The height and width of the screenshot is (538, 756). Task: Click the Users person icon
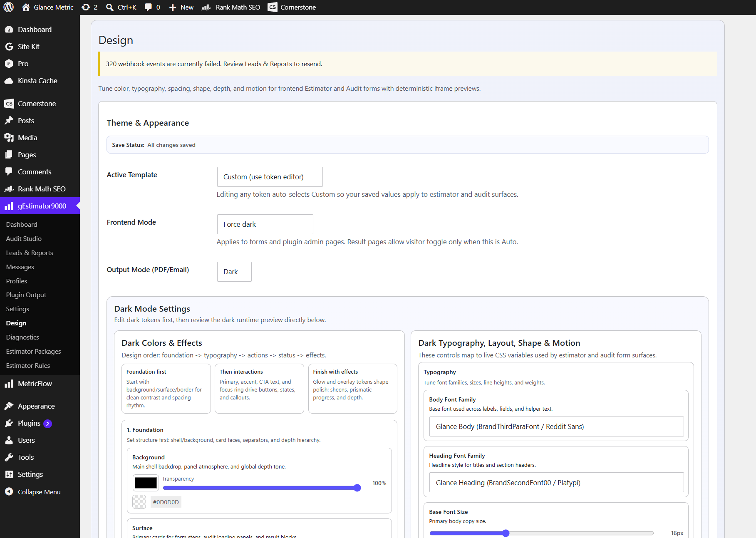[x=9, y=440]
